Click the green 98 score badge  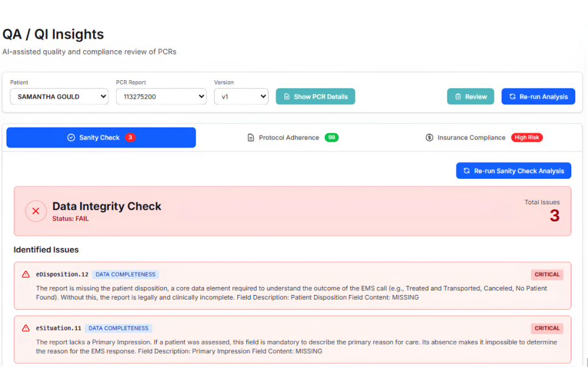[x=331, y=138]
